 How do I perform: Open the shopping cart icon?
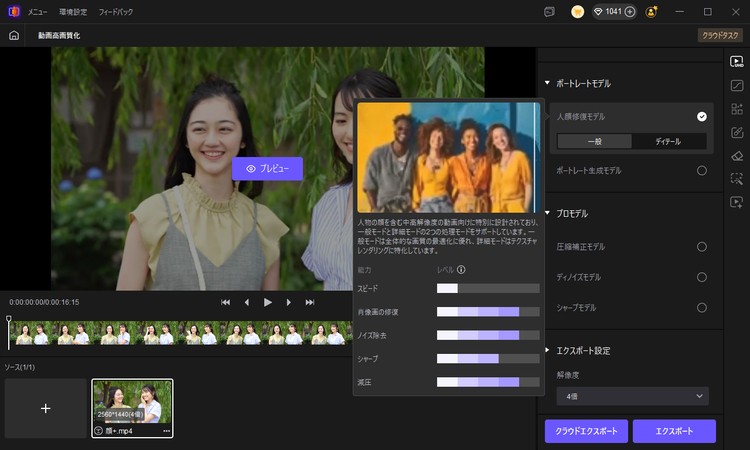tap(577, 12)
